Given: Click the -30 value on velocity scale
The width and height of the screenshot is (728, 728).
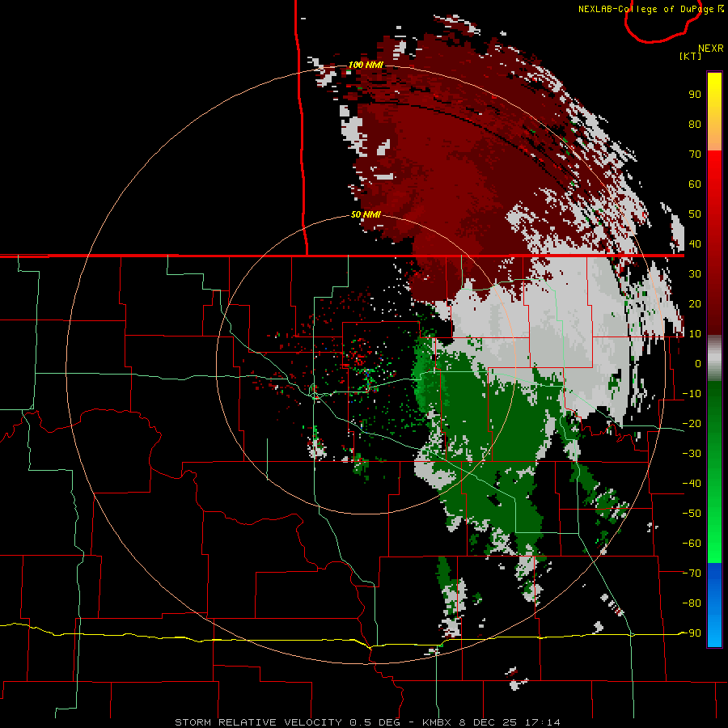Looking at the screenshot, I should click(692, 454).
